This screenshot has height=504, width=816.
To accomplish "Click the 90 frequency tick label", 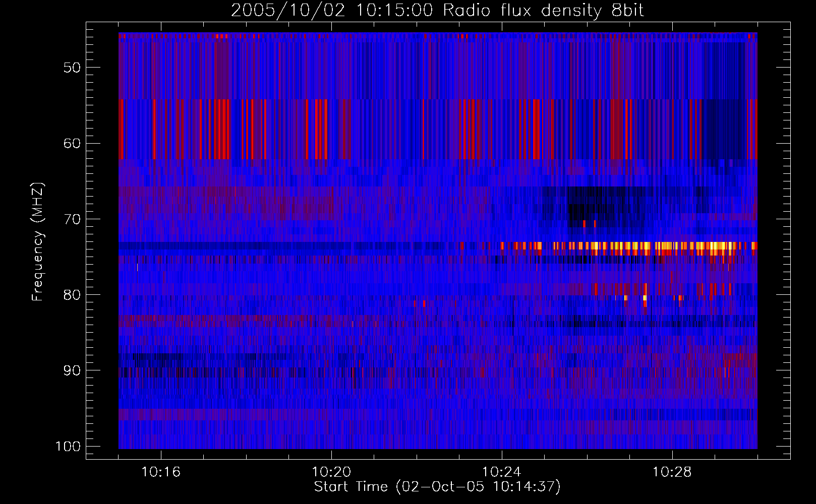I will [72, 370].
